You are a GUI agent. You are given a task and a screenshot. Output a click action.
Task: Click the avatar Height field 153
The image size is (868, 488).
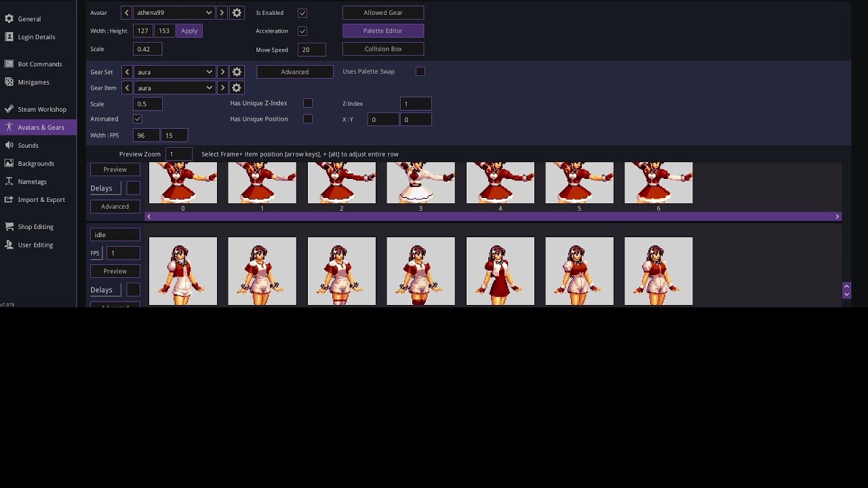coord(164,30)
